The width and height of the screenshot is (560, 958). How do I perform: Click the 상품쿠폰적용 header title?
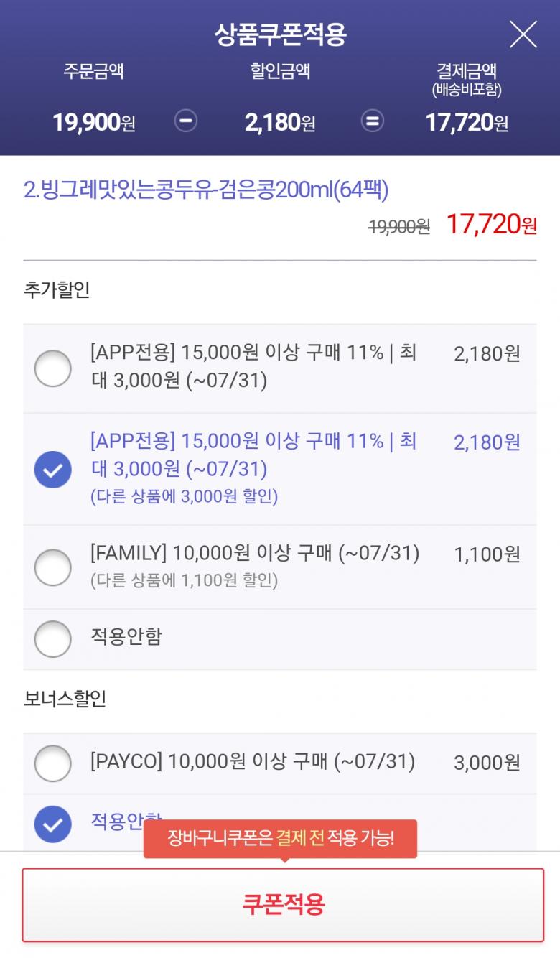click(280, 34)
